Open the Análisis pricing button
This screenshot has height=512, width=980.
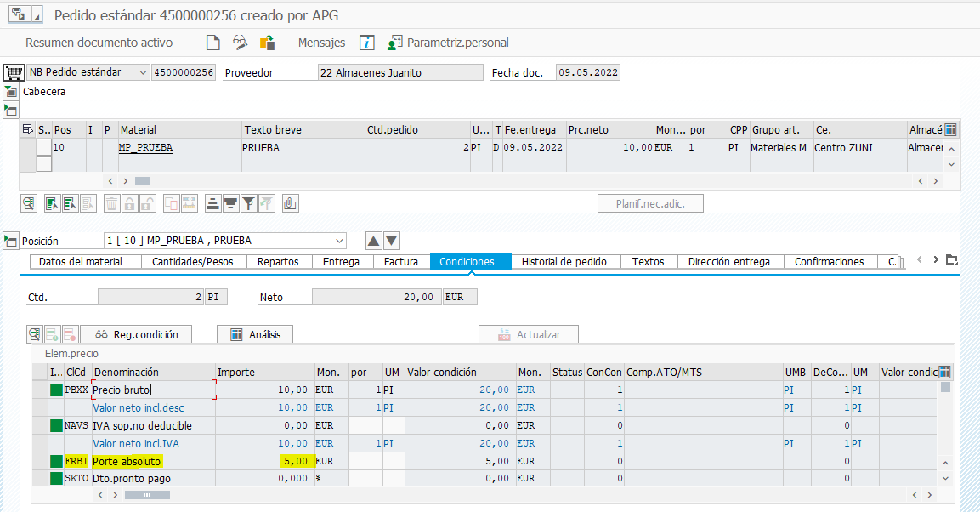(x=255, y=334)
